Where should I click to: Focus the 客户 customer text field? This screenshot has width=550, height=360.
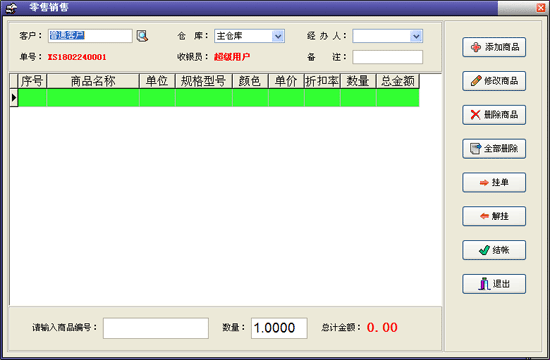[90, 36]
